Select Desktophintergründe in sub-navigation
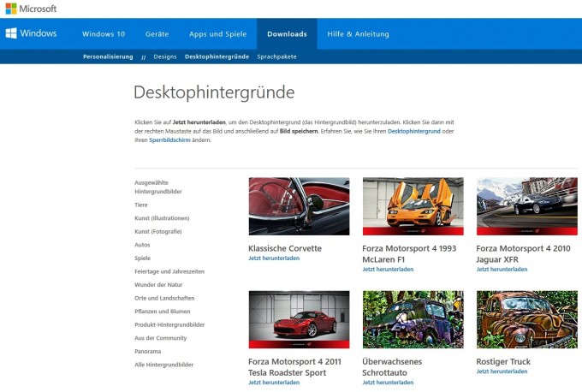This screenshot has width=582, height=392. tap(217, 56)
